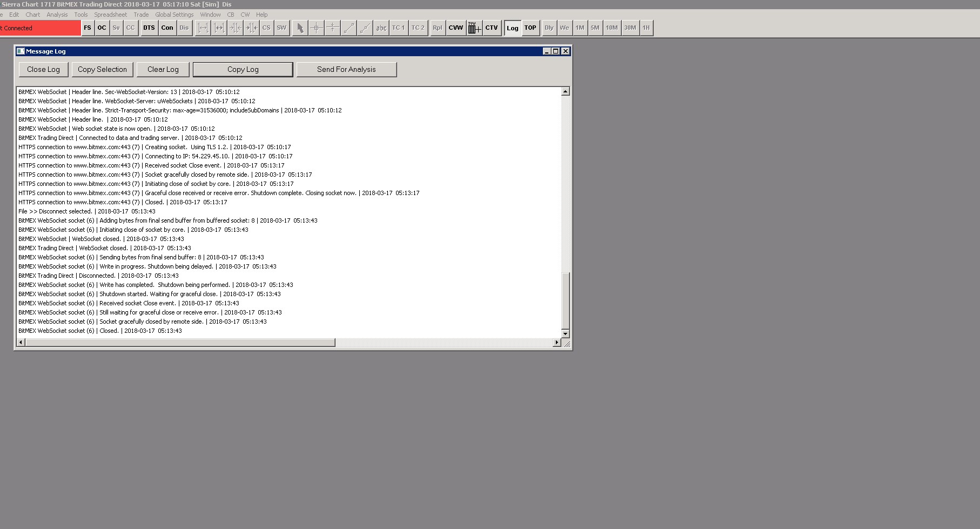Viewport: 980px width, 529px height.
Task: Click the CTV toolbar button
Action: 492,28
